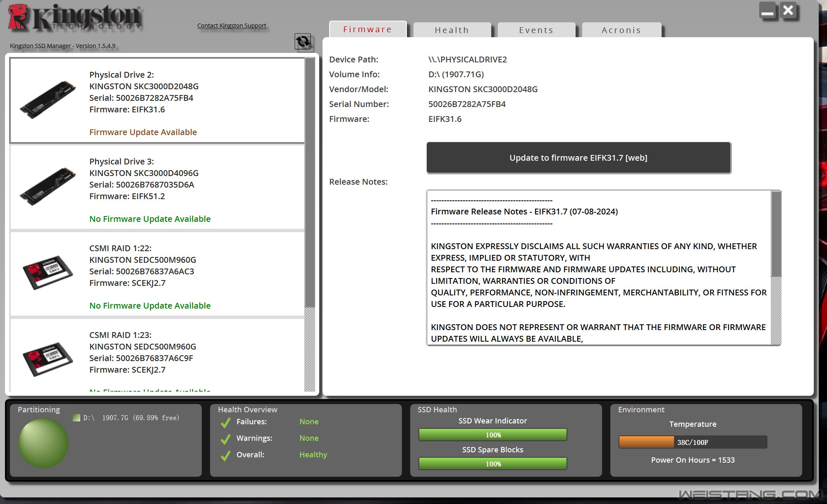This screenshot has width=827, height=504.
Task: Click Warnings "None" value
Action: pyautogui.click(x=309, y=438)
